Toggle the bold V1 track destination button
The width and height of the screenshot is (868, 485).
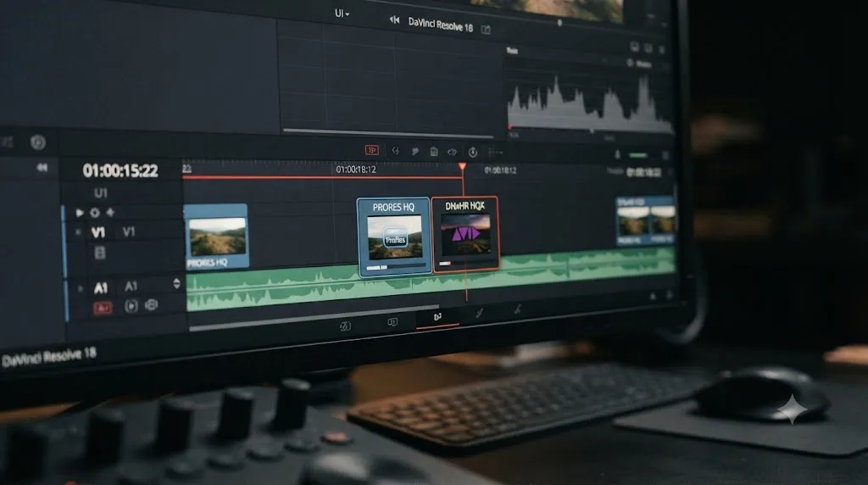[98, 232]
